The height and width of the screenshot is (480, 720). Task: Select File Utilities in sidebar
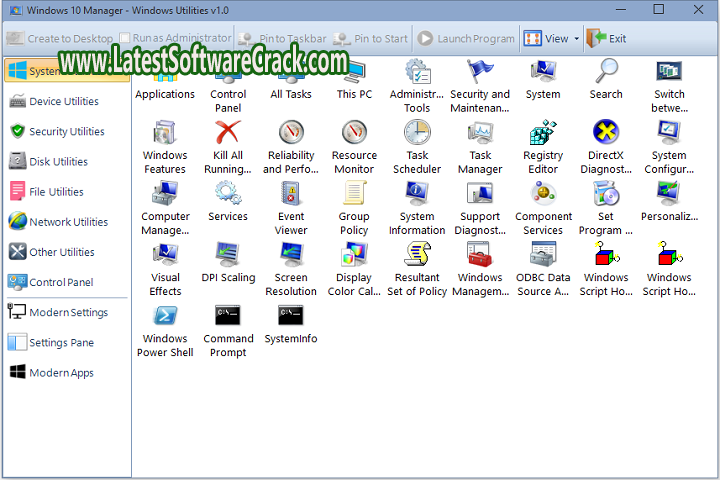pos(66,192)
